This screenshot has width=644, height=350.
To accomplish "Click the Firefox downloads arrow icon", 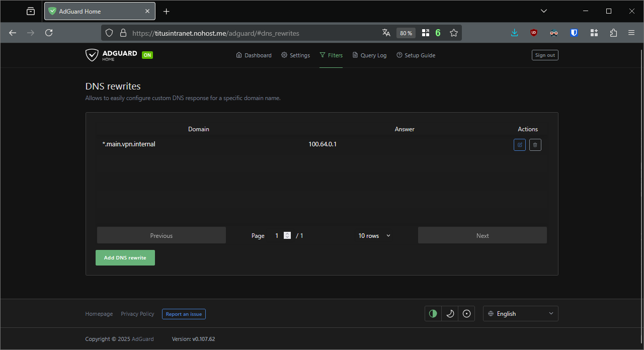I will point(514,33).
